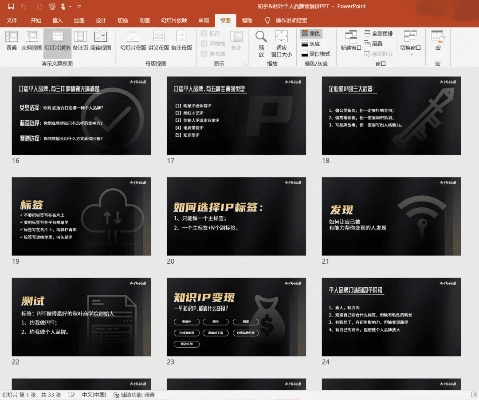The image size is (479, 400).
Task: Open the Animations (动画) tab
Action: tap(144, 20)
